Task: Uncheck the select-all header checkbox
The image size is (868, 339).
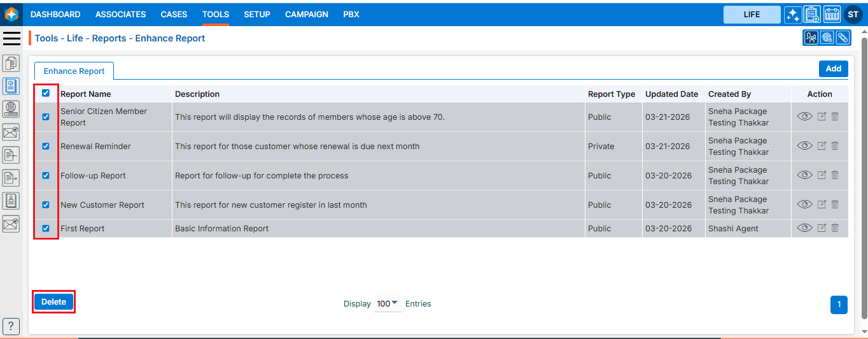Action: coord(46,93)
